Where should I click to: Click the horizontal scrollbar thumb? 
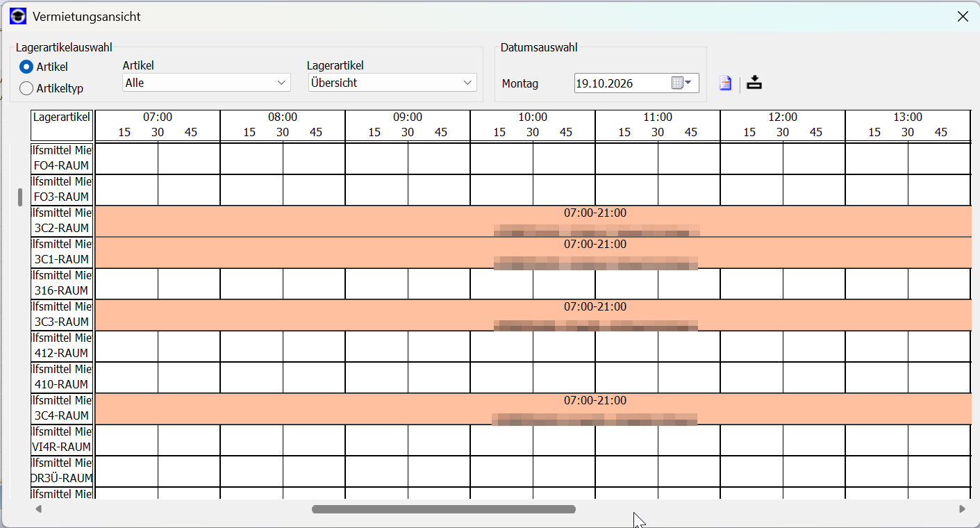444,509
